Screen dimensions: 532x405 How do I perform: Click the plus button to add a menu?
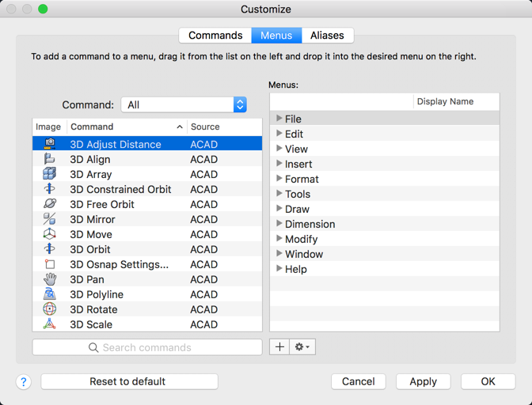tap(279, 346)
